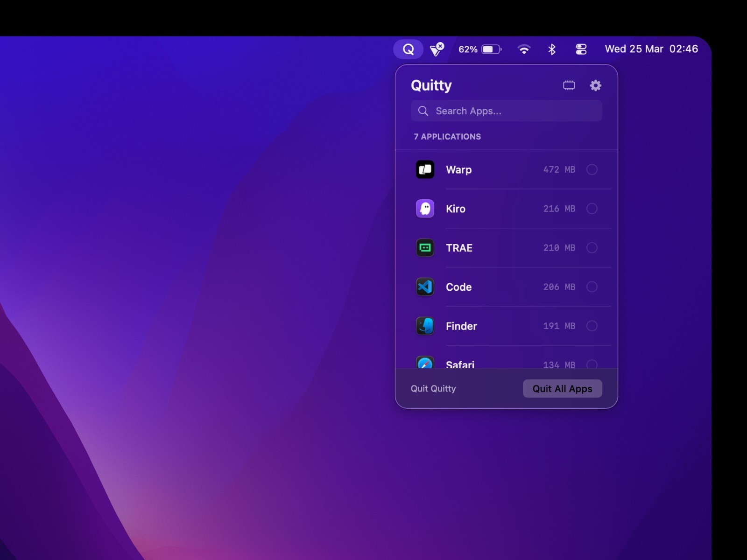Click the Warp app icon
The width and height of the screenshot is (747, 560).
[x=425, y=169]
